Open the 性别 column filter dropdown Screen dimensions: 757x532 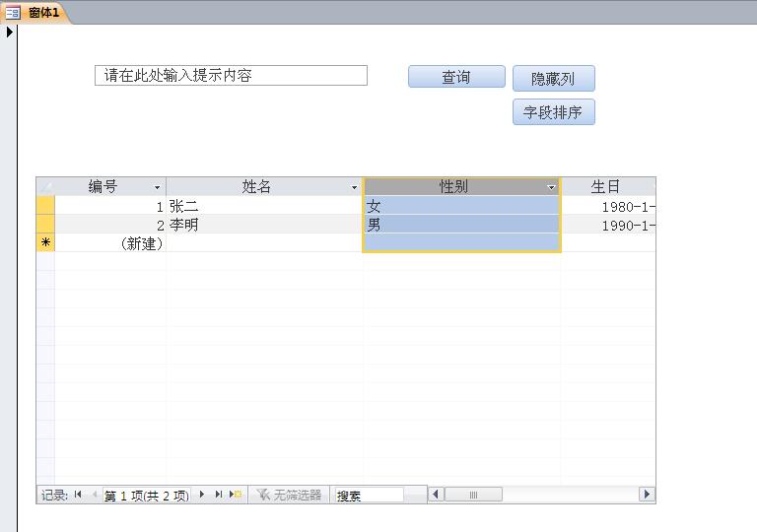pyautogui.click(x=551, y=187)
